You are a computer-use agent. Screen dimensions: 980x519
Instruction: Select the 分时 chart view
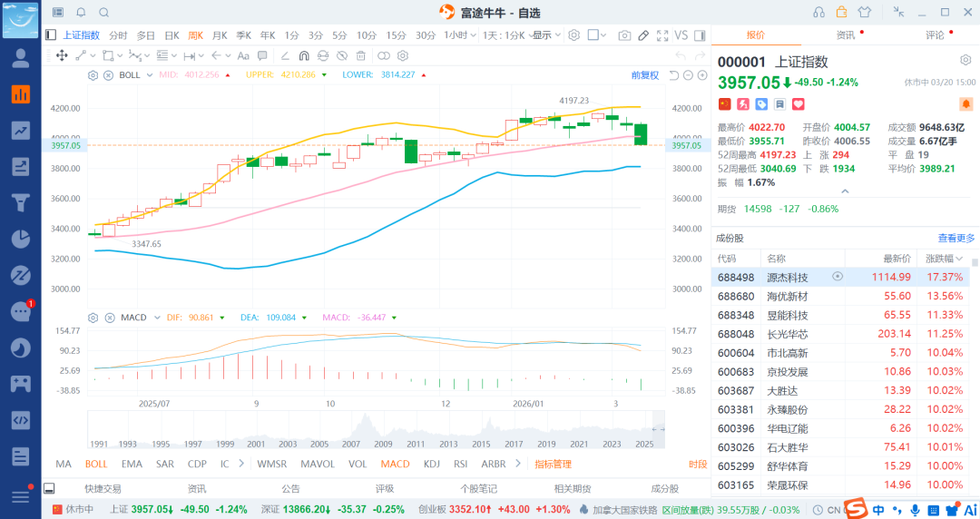(118, 35)
